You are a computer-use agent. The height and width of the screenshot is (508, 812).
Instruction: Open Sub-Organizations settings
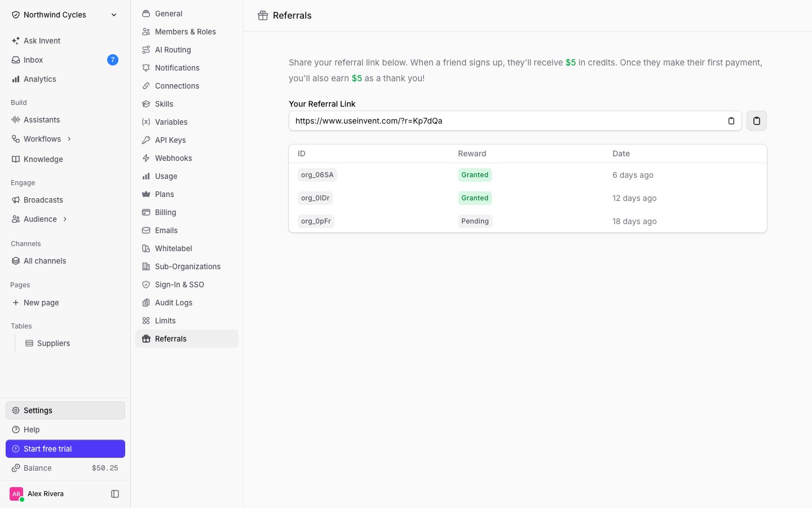[187, 266]
